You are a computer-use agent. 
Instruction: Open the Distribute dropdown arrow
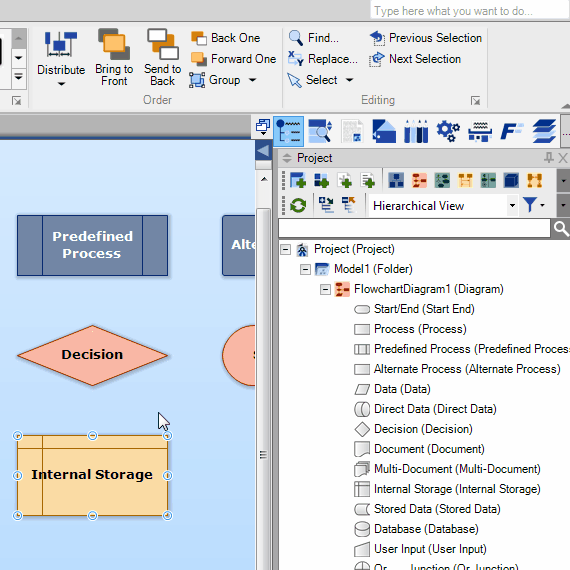(x=61, y=84)
